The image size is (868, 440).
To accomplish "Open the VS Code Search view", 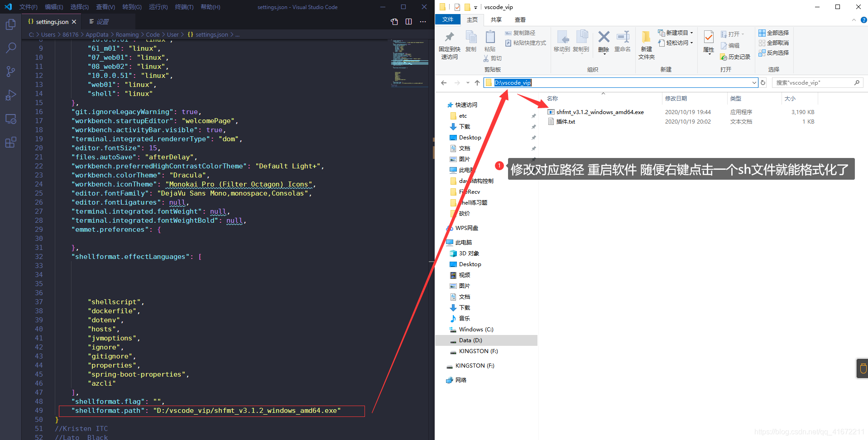I will (x=11, y=48).
